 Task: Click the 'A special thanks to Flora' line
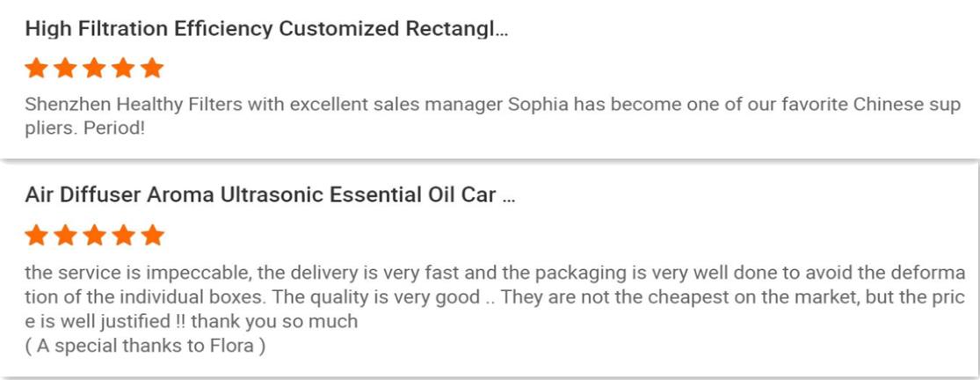[145, 346]
